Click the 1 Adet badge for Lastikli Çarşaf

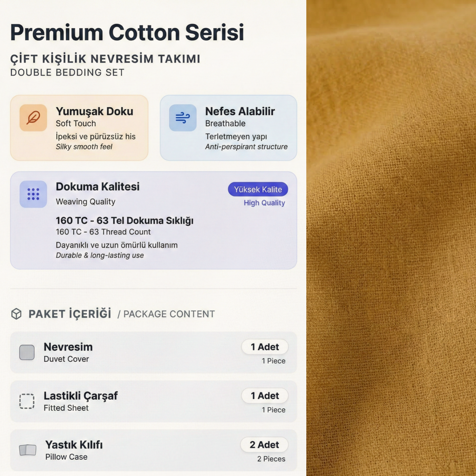click(265, 396)
